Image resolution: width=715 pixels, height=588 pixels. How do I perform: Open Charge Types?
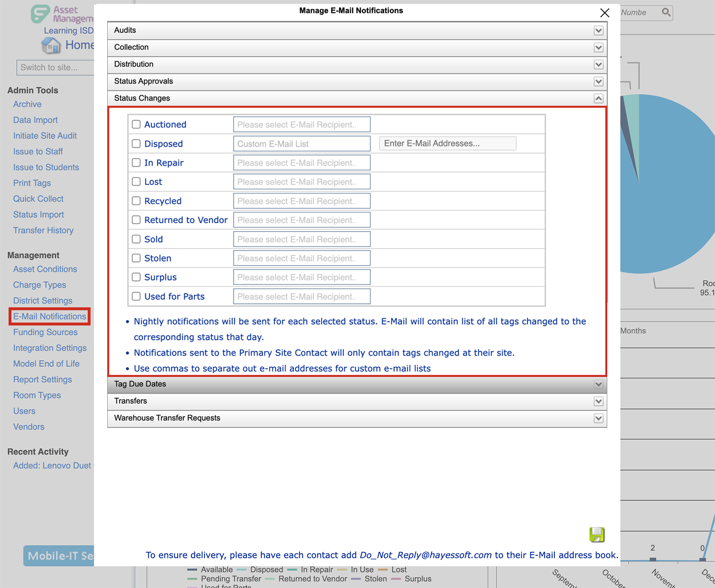40,285
